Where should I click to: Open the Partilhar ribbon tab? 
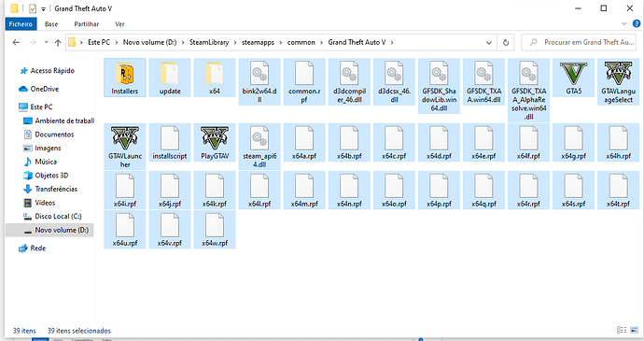[86, 24]
